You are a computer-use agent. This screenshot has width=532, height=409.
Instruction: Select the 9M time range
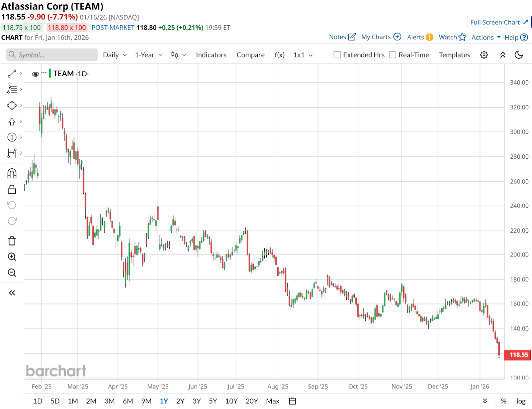tap(146, 401)
